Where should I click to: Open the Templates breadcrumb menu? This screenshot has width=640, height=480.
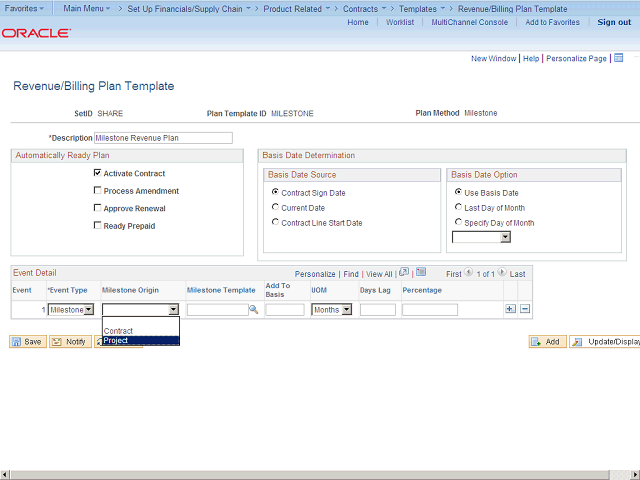[x=422, y=9]
